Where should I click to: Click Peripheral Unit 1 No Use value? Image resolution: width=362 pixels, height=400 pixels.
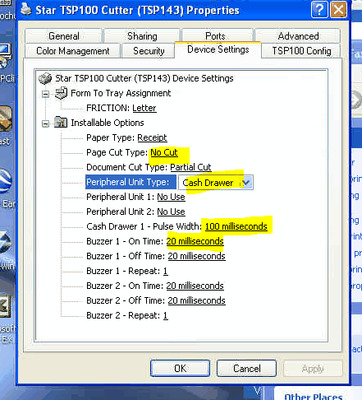click(x=171, y=197)
